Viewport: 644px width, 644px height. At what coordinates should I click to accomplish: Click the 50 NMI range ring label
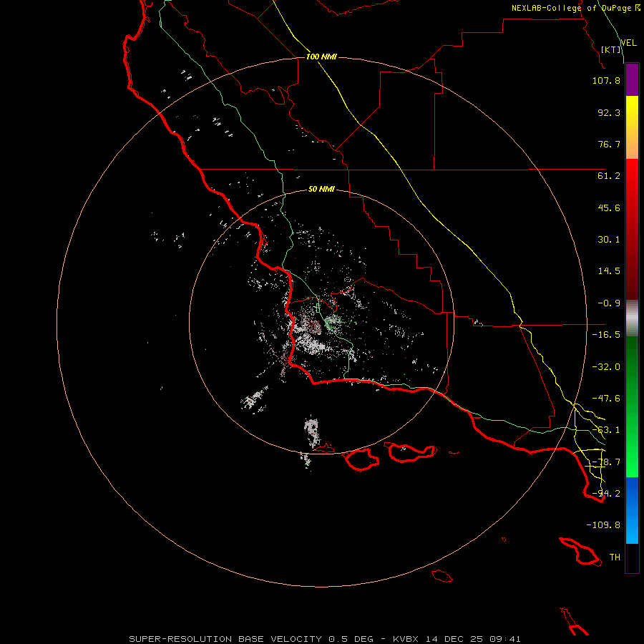point(321,190)
